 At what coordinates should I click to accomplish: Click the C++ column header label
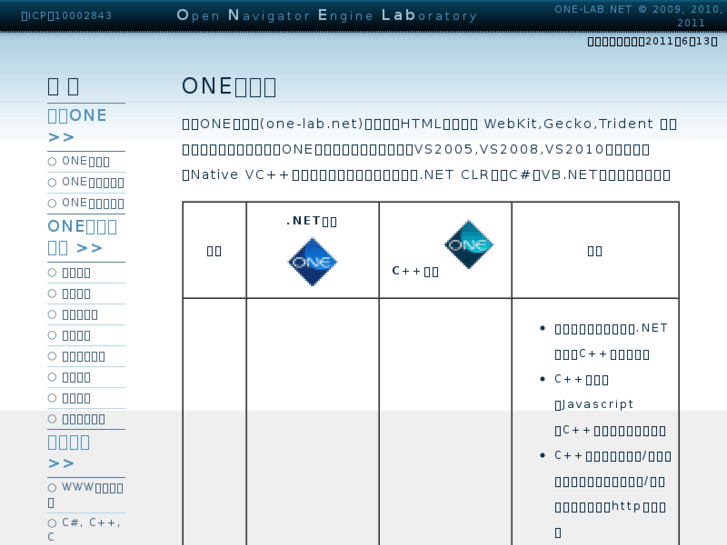point(415,271)
